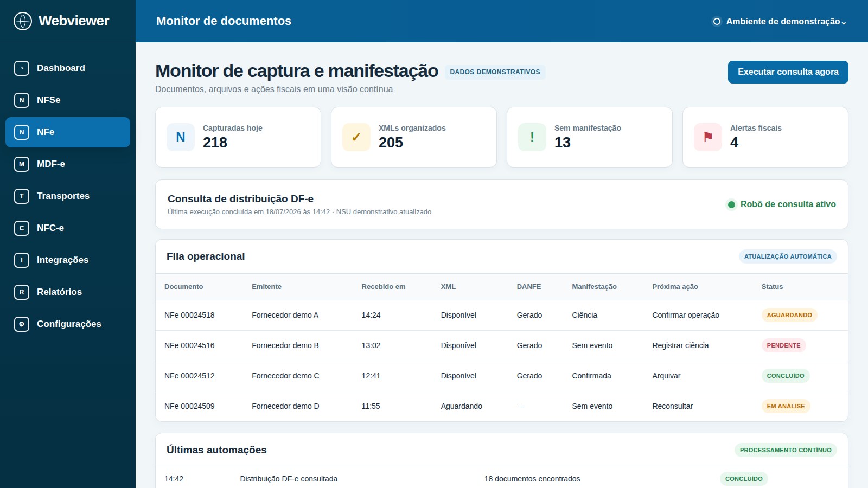
Task: Select document NFe 00024518
Action: pyautogui.click(x=189, y=315)
